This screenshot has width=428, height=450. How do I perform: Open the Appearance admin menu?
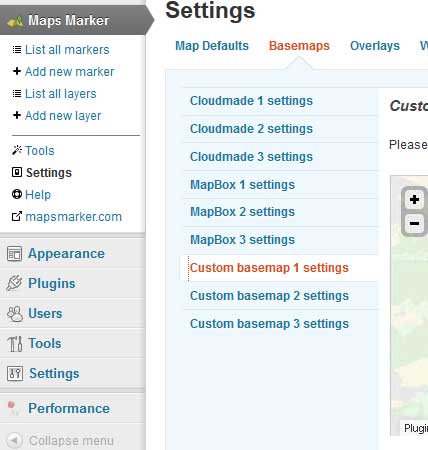[66, 254]
